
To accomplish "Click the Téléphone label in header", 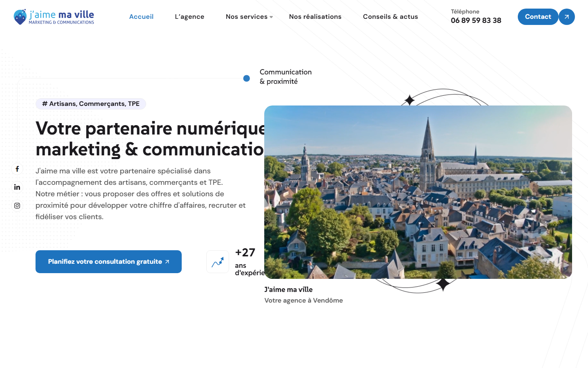I will [x=465, y=11].
